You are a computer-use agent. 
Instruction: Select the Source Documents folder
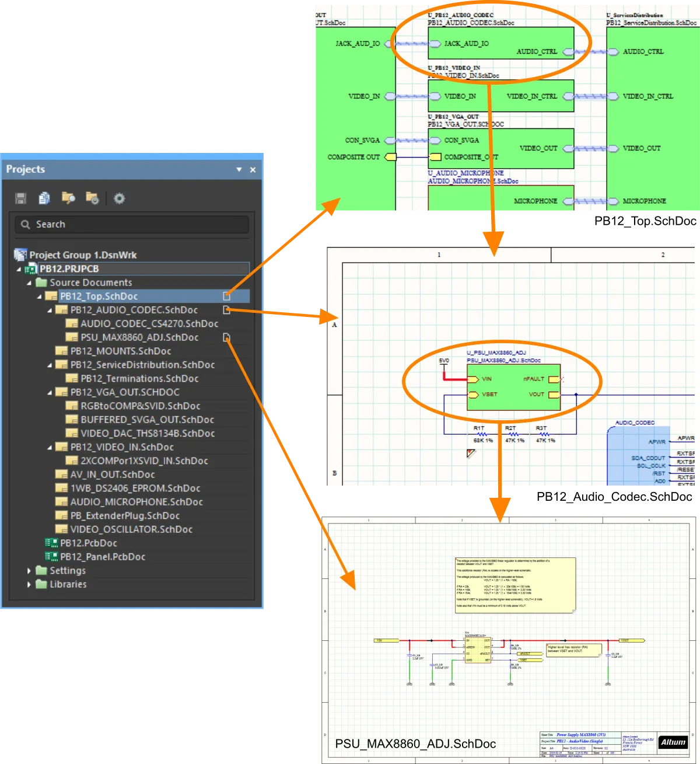coord(90,282)
